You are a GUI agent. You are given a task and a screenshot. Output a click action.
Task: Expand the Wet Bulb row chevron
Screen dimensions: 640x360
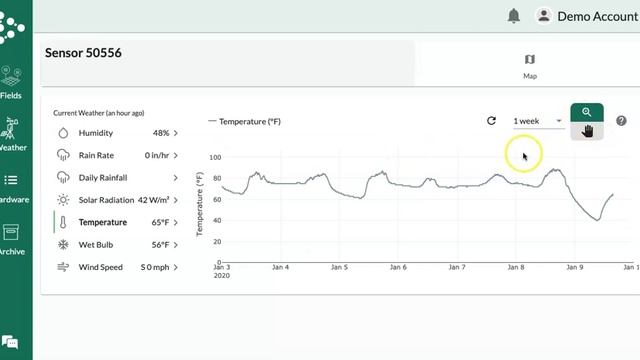point(176,245)
